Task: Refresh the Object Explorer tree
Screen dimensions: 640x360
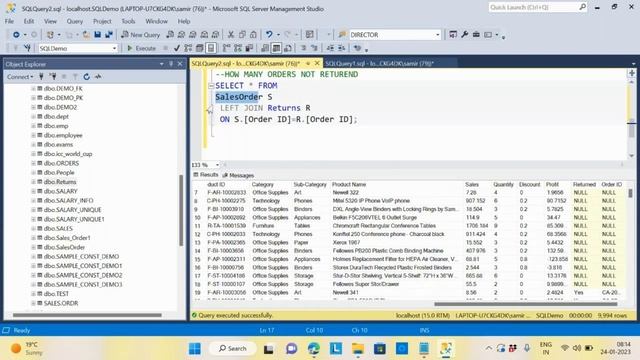Action: 87,77
